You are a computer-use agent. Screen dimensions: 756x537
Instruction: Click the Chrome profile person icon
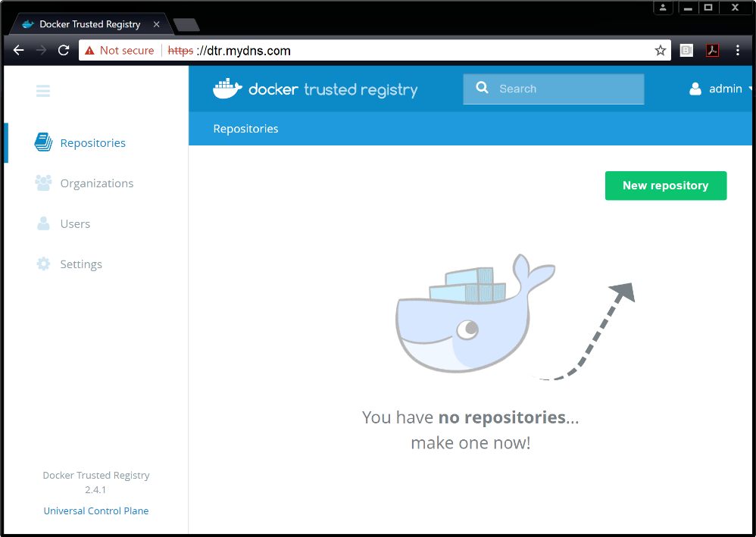coord(663,8)
